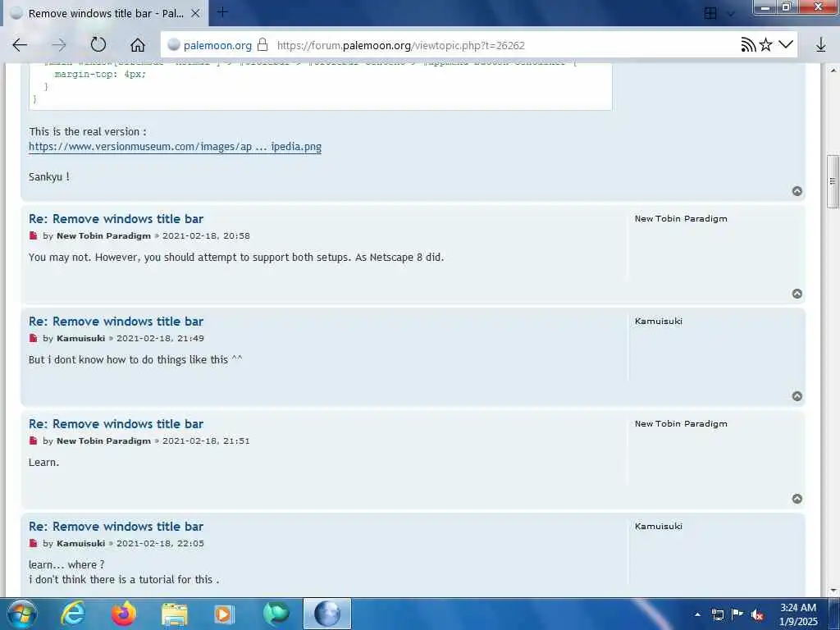Jump to top from the Netscape 8 post
Viewport: 840px width, 630px height.
[x=797, y=294]
